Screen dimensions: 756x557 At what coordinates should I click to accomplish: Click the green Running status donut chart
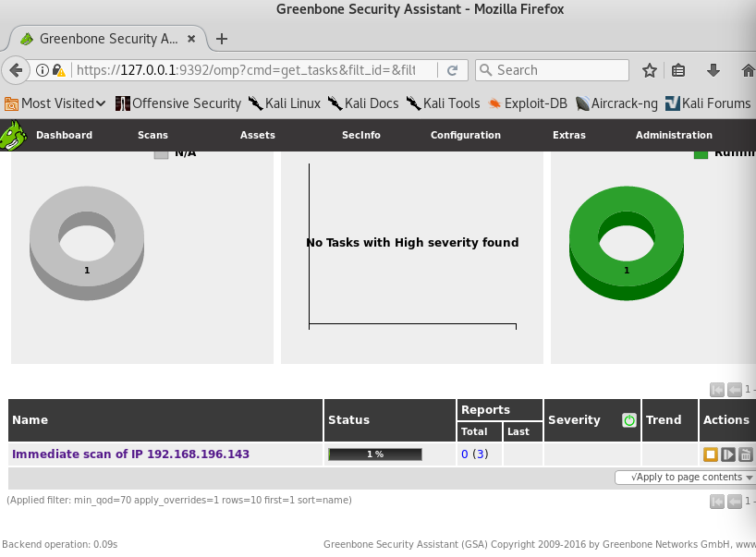point(627,243)
